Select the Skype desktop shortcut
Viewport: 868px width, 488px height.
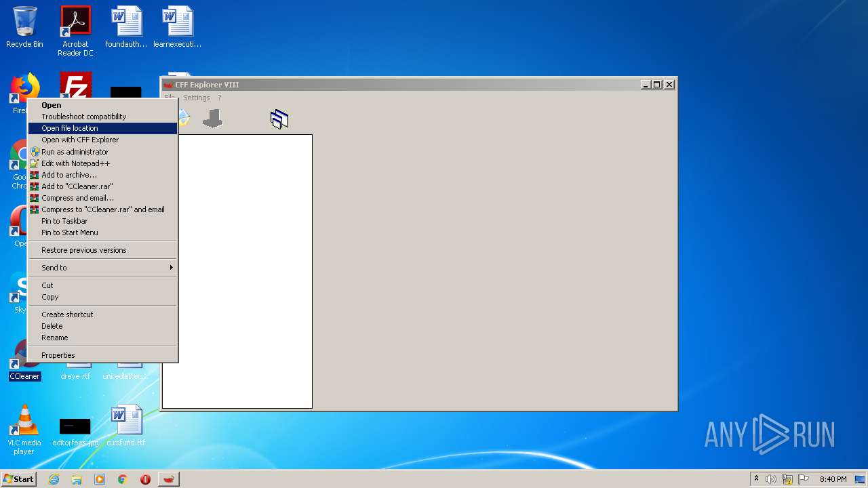click(18, 291)
